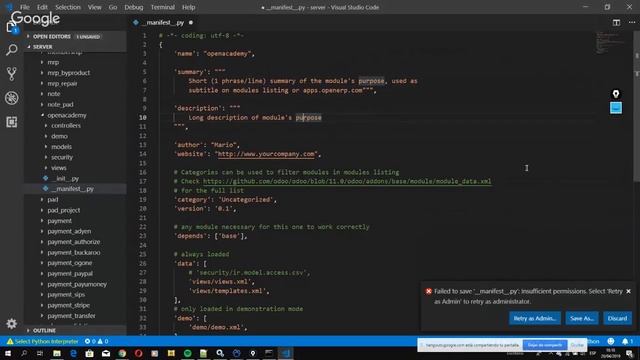Expand the controllers folder
Viewport: 640px width, 360px height.
(65, 125)
